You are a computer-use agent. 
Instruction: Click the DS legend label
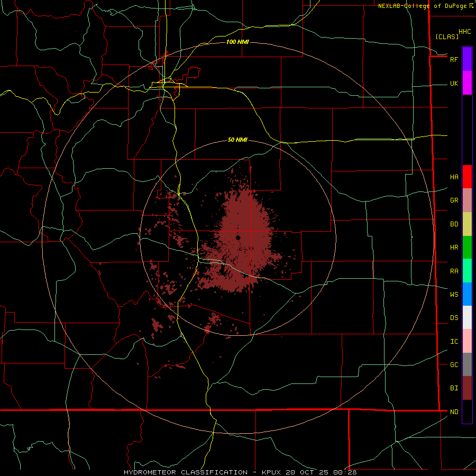point(454,318)
